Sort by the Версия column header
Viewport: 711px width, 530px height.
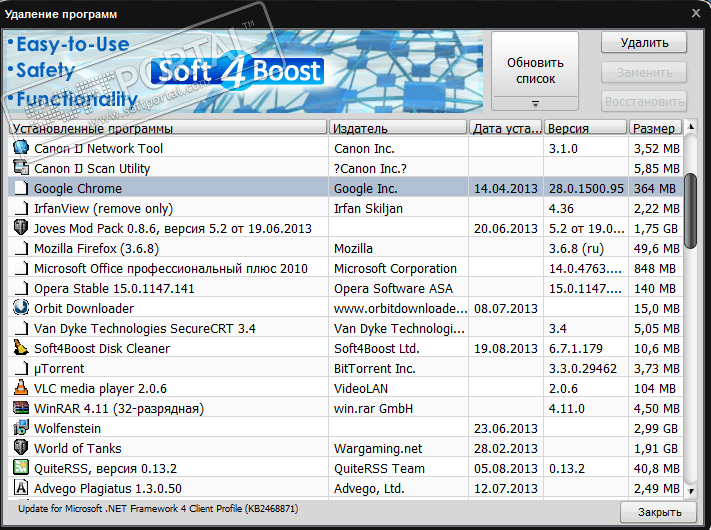[x=585, y=128]
